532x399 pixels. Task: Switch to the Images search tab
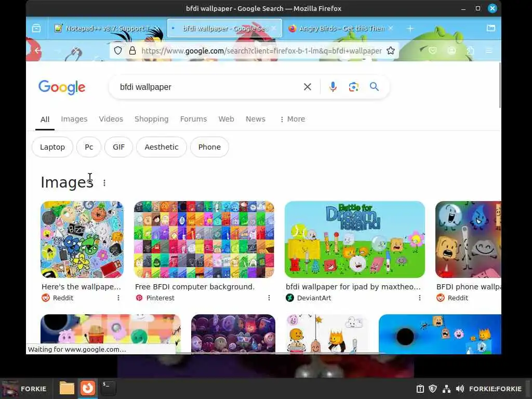tap(74, 119)
